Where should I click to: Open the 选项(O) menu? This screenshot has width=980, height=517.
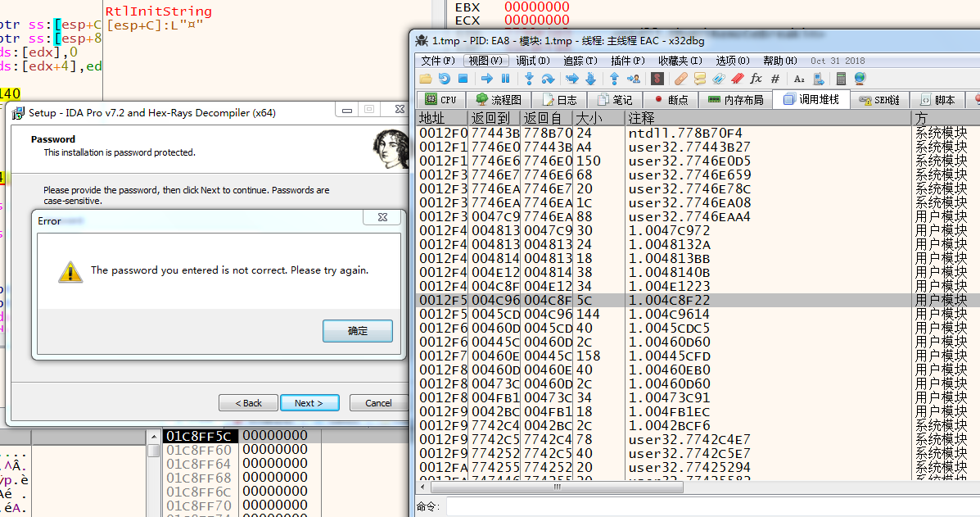[x=733, y=61]
